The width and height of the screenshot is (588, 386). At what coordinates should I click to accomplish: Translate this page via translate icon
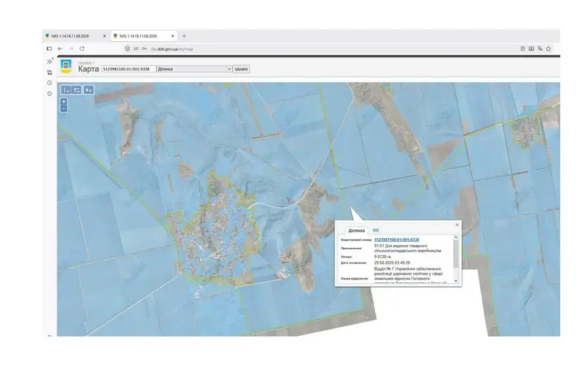(x=540, y=49)
